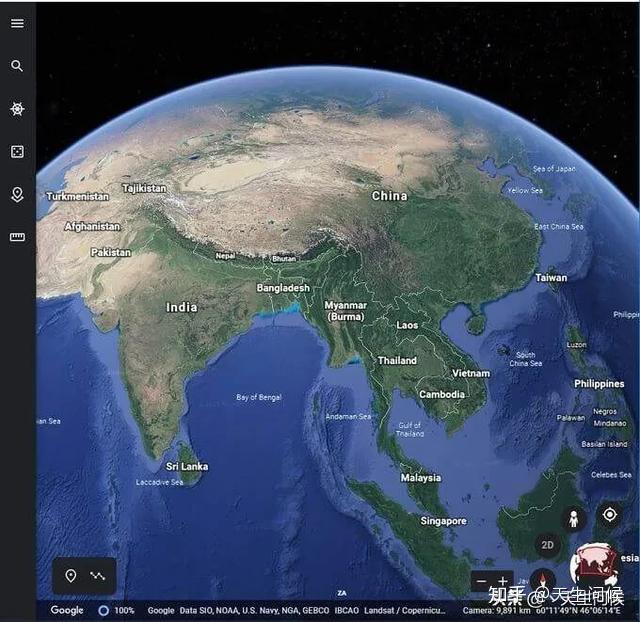This screenshot has height=622, width=640.
Task: Open Projects pin icon in sidebar
Action: coord(17,195)
